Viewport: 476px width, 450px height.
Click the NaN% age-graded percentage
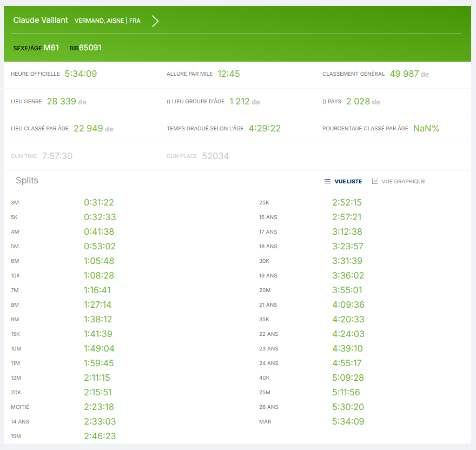coord(426,128)
